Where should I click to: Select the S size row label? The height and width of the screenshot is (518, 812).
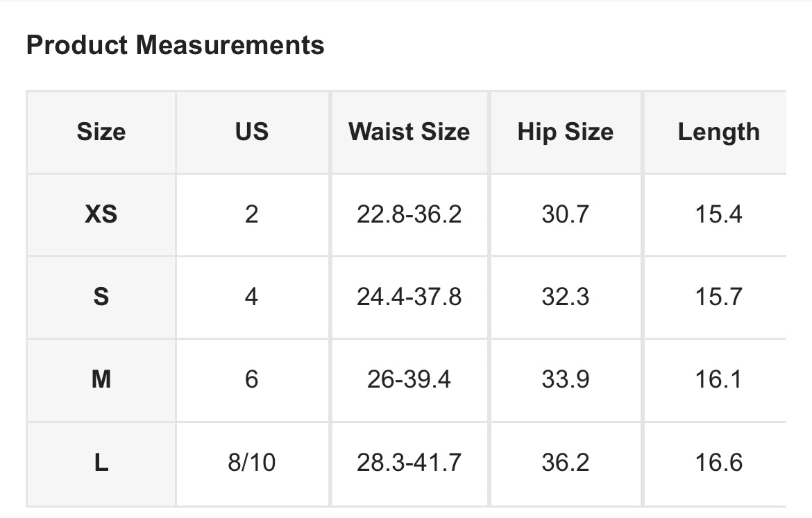(x=101, y=297)
